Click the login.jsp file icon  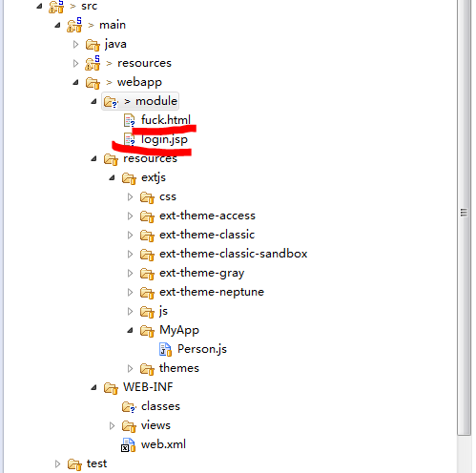pyautogui.click(x=130, y=139)
